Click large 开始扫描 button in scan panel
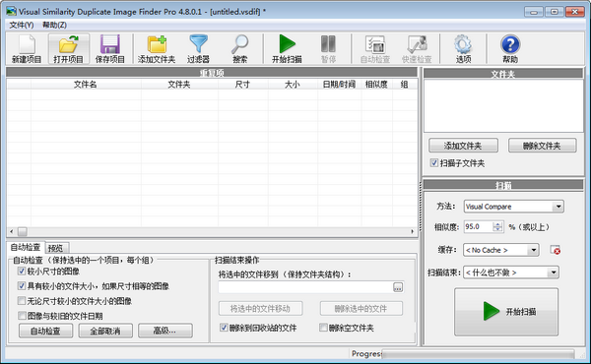591x364 pixels. point(506,312)
